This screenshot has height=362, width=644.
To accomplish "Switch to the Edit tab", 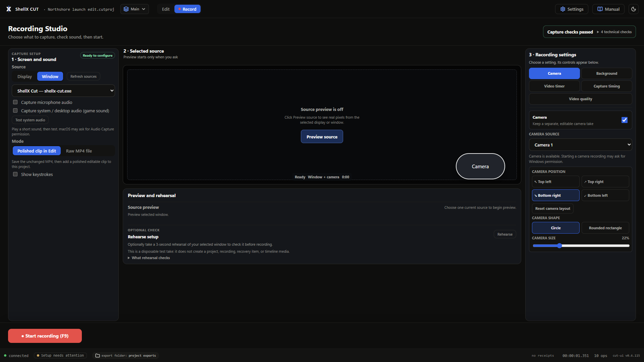I will [166, 9].
